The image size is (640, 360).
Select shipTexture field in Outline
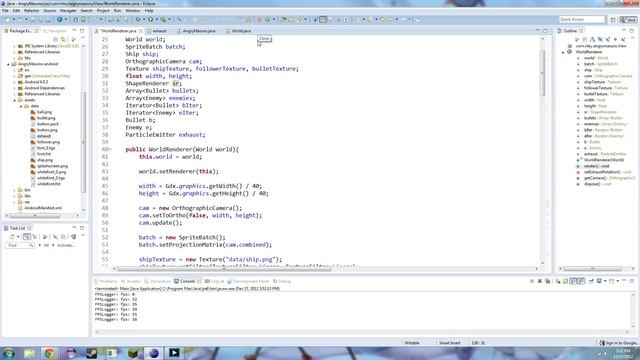[x=602, y=82]
